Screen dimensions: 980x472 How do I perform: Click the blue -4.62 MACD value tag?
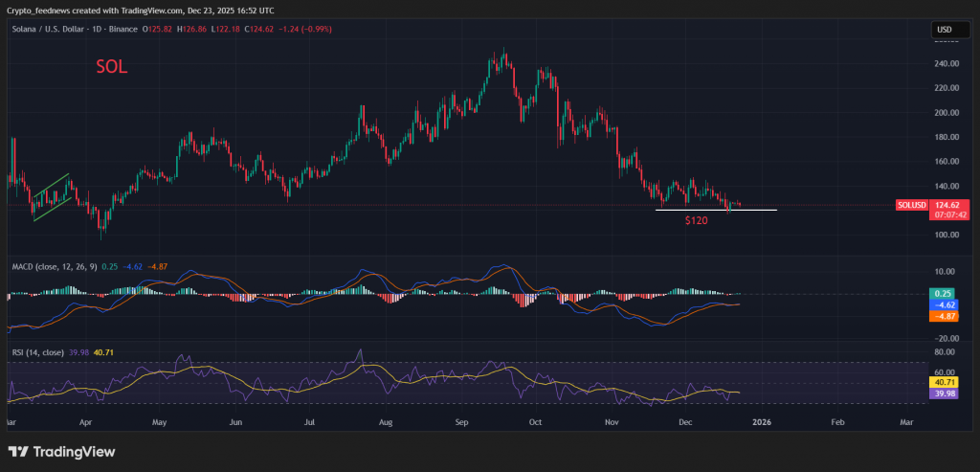[944, 303]
